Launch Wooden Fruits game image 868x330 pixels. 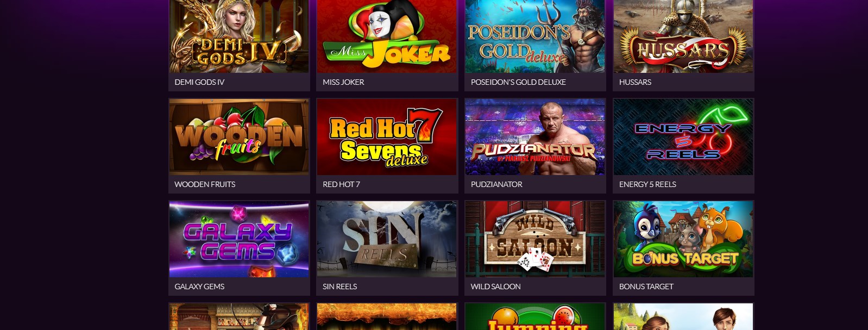point(239,137)
